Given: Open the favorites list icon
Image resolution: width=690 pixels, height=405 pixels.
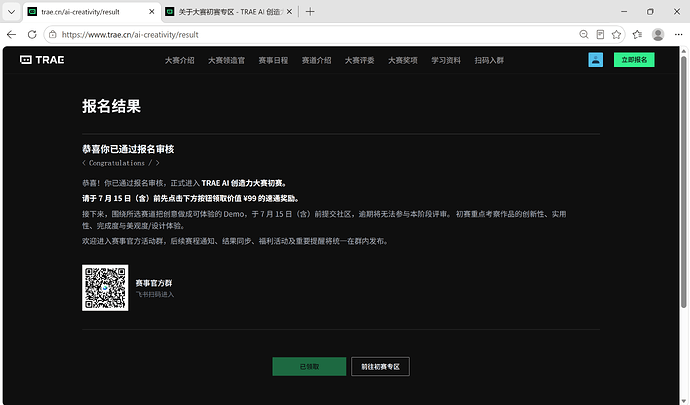Looking at the screenshot, I should tap(637, 34).
